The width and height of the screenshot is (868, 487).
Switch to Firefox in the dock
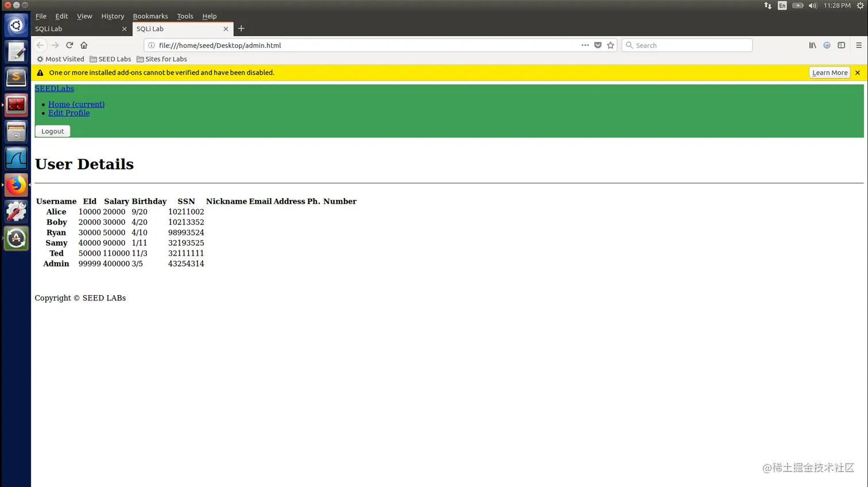coord(16,185)
